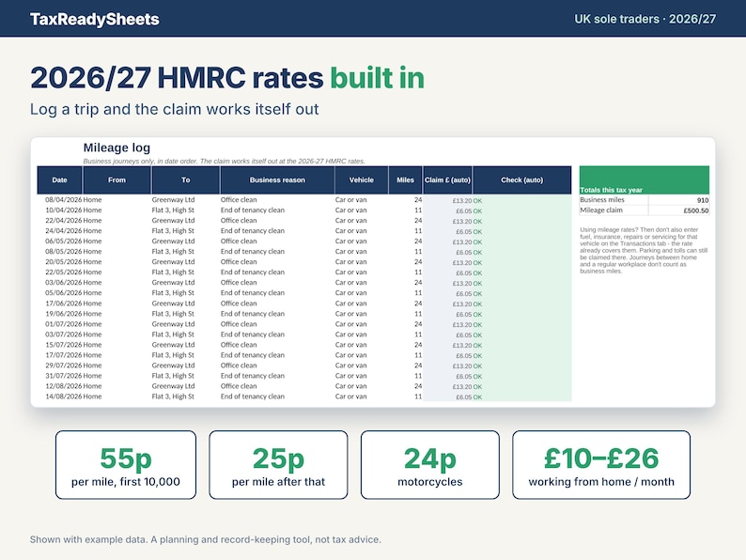Click the date cell 17/07/2026
The image size is (746, 560).
click(x=63, y=355)
